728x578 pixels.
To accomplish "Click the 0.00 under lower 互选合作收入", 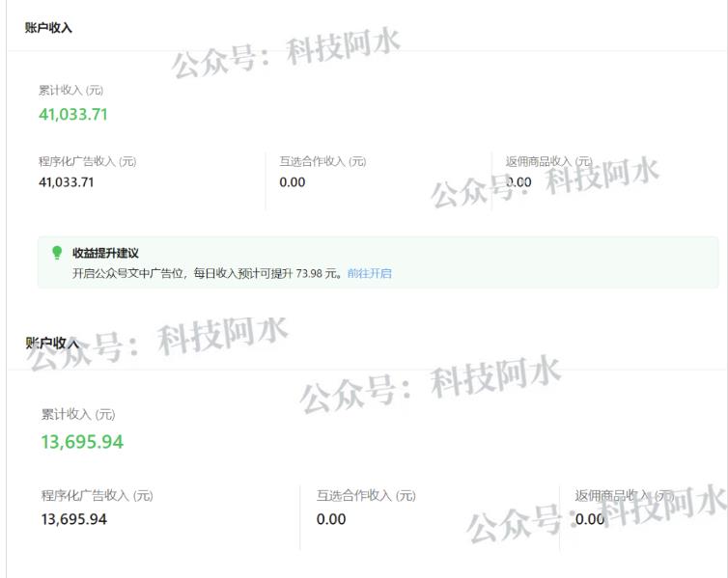I will 331,519.
